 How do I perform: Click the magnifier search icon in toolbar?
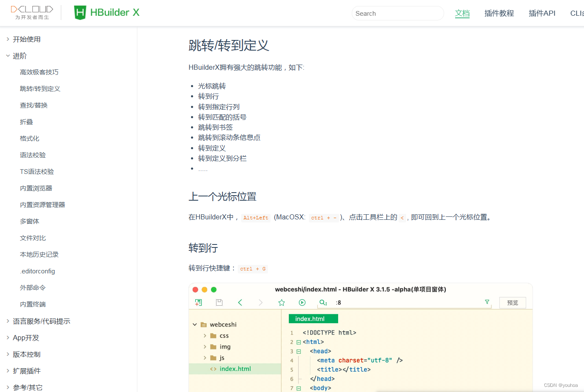[x=323, y=302]
